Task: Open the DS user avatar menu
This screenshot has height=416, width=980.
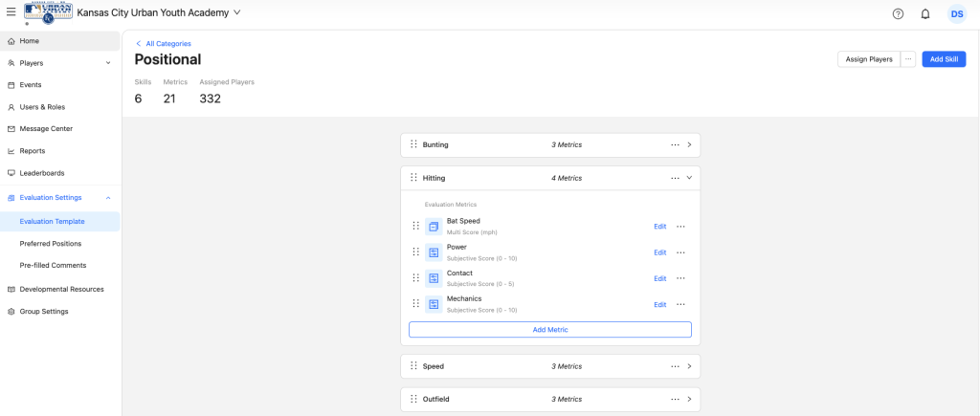Action: [x=956, y=13]
